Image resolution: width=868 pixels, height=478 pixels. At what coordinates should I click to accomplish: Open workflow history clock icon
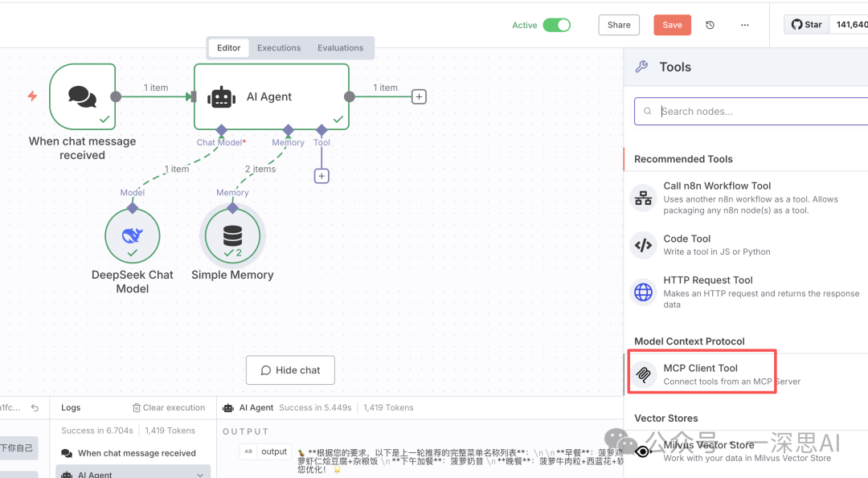point(710,25)
